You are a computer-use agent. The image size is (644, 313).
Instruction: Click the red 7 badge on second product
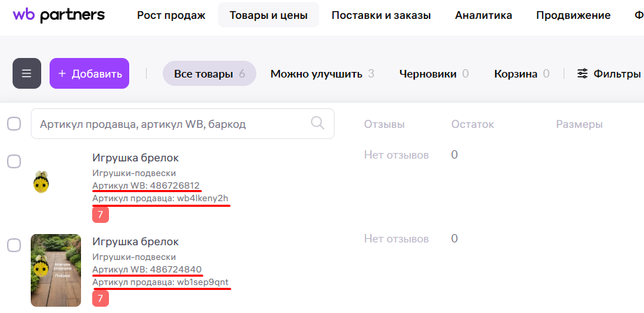tap(101, 299)
